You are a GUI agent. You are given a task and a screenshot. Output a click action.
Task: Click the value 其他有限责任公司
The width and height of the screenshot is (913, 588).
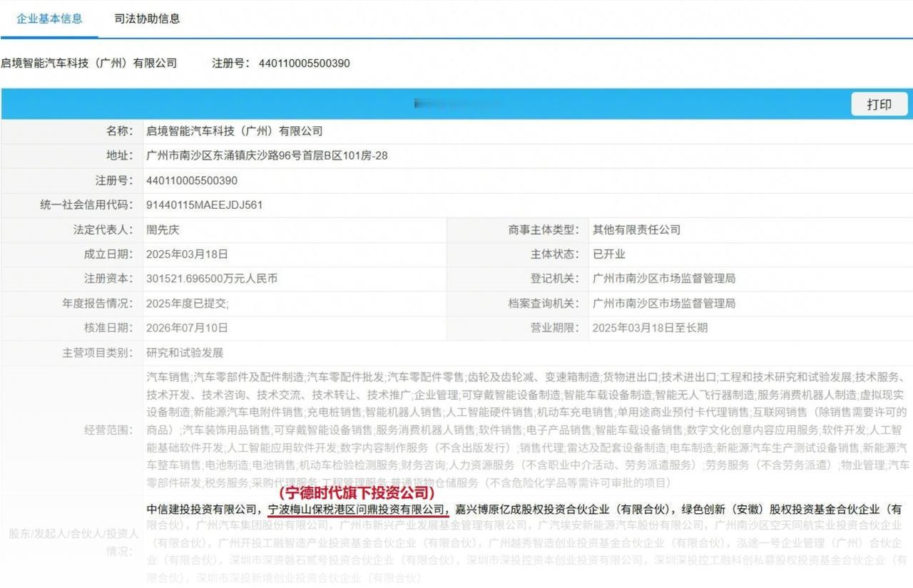[x=636, y=229]
